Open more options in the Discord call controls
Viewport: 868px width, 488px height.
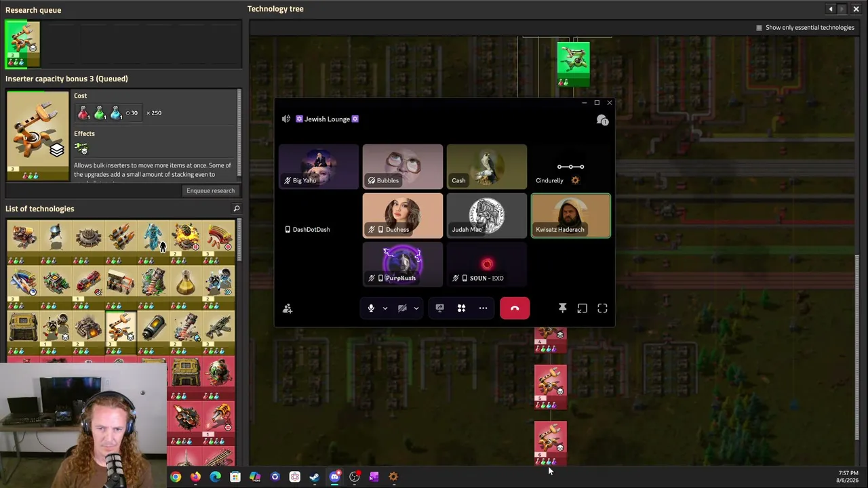483,308
